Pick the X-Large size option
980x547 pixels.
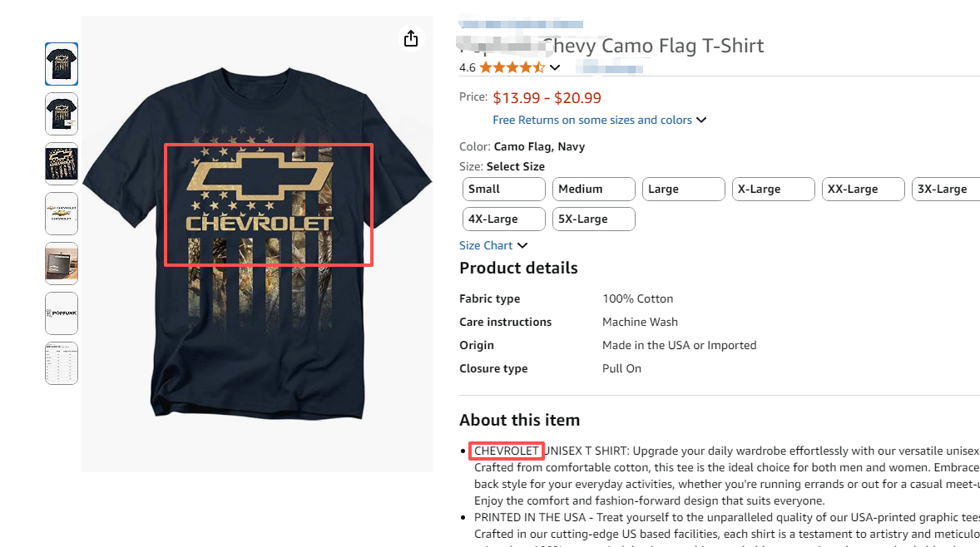coord(773,190)
